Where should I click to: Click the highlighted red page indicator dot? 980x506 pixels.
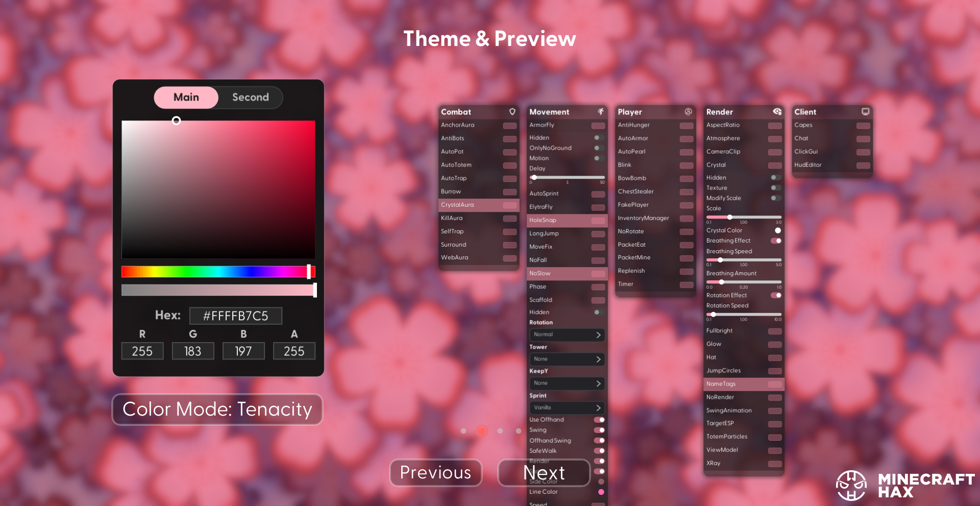(x=481, y=431)
